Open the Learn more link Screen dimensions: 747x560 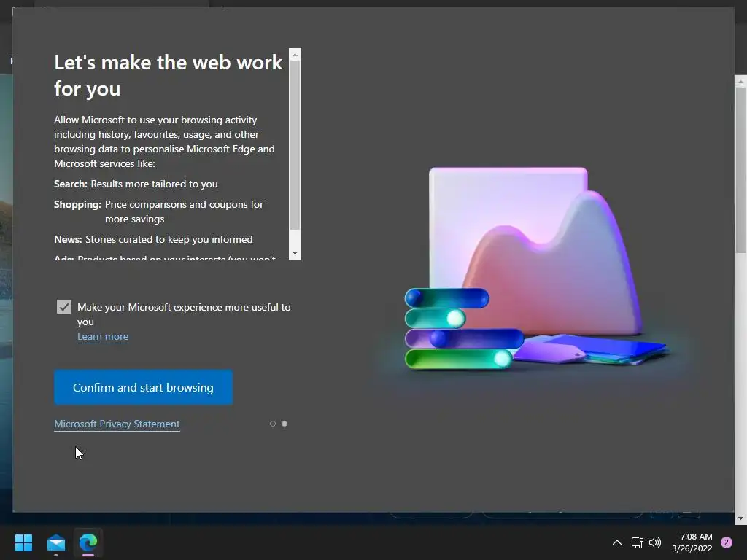pyautogui.click(x=103, y=337)
